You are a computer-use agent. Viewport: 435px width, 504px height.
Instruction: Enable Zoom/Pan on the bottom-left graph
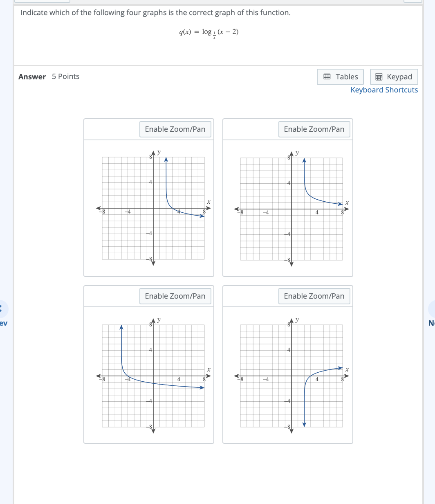click(x=175, y=296)
